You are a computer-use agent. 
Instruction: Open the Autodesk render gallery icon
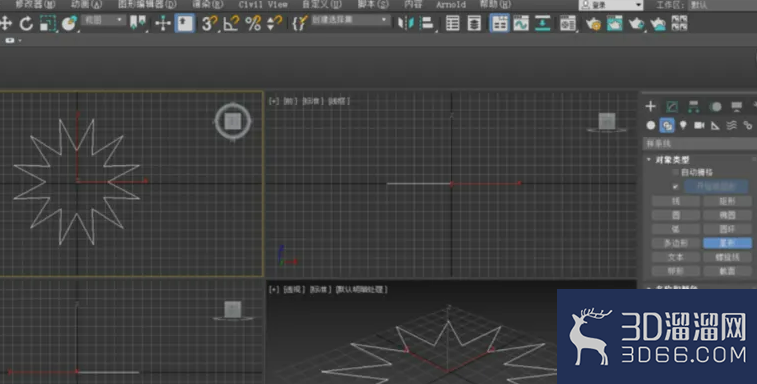(679, 23)
